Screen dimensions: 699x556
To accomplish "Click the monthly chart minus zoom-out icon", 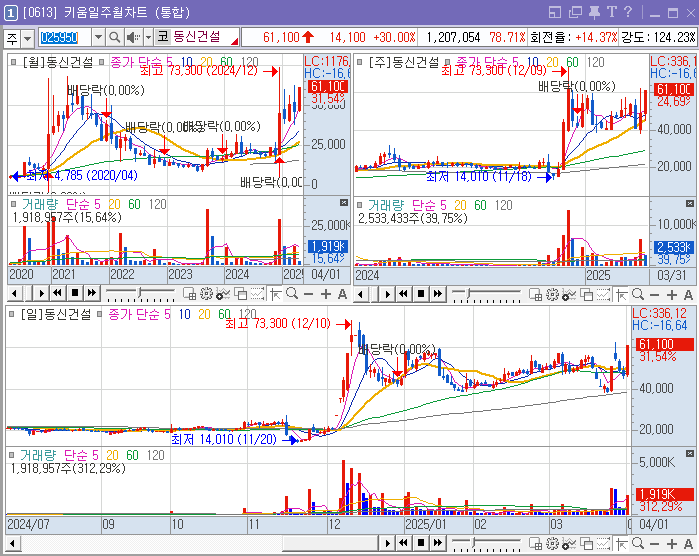I will pos(308,294).
